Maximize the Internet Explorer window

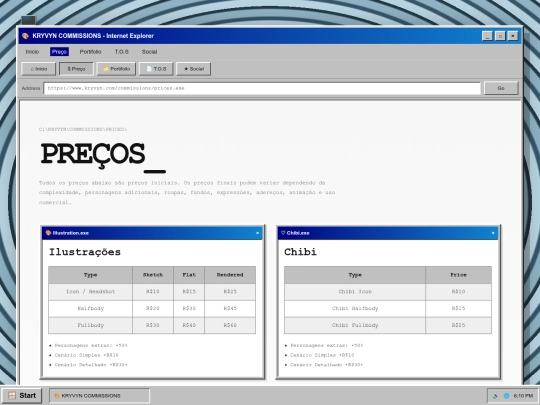pos(500,36)
